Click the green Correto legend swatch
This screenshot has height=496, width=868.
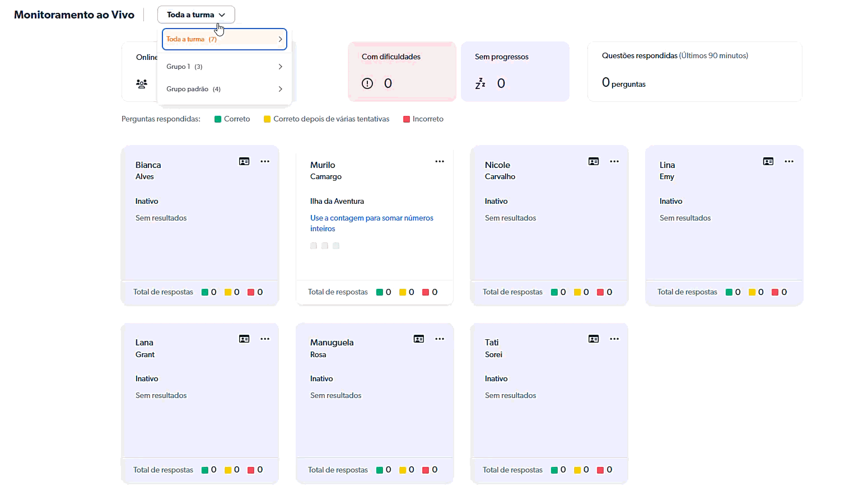tap(218, 119)
